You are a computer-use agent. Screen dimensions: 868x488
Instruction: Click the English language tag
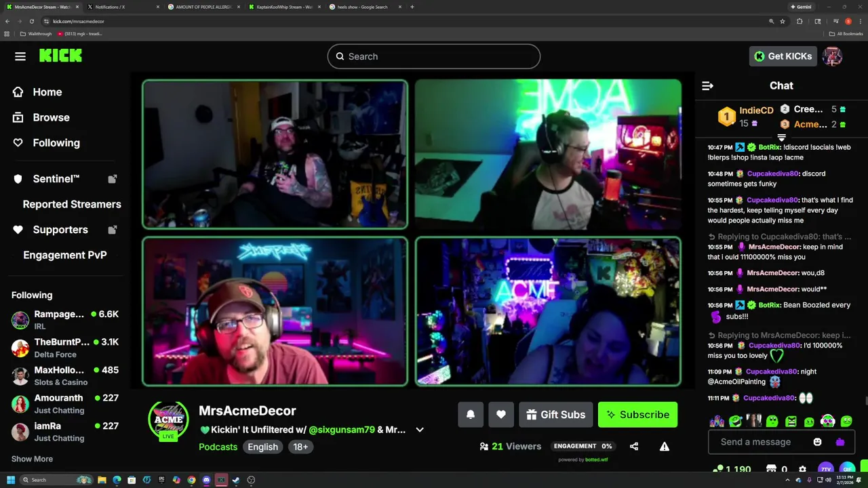pyautogui.click(x=262, y=447)
